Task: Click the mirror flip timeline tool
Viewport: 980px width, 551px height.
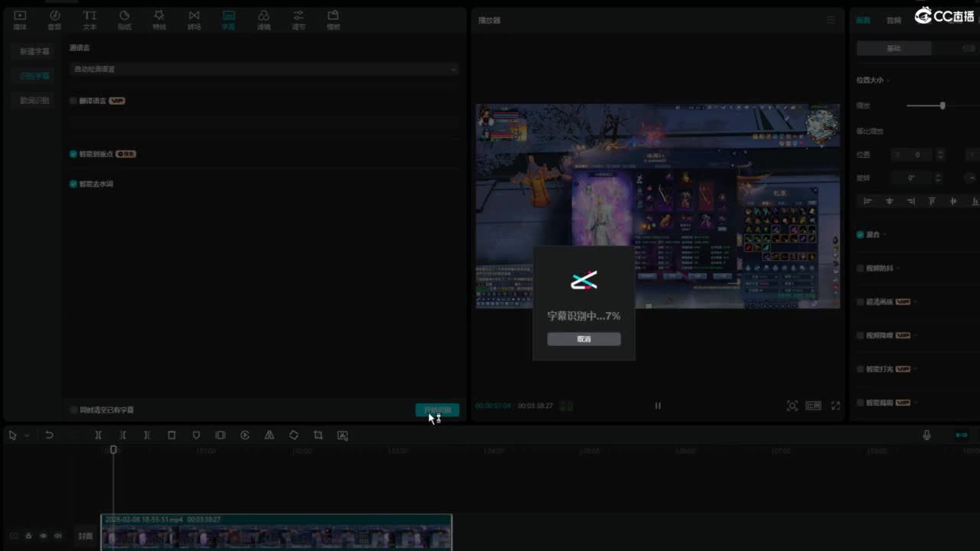Action: [x=269, y=435]
